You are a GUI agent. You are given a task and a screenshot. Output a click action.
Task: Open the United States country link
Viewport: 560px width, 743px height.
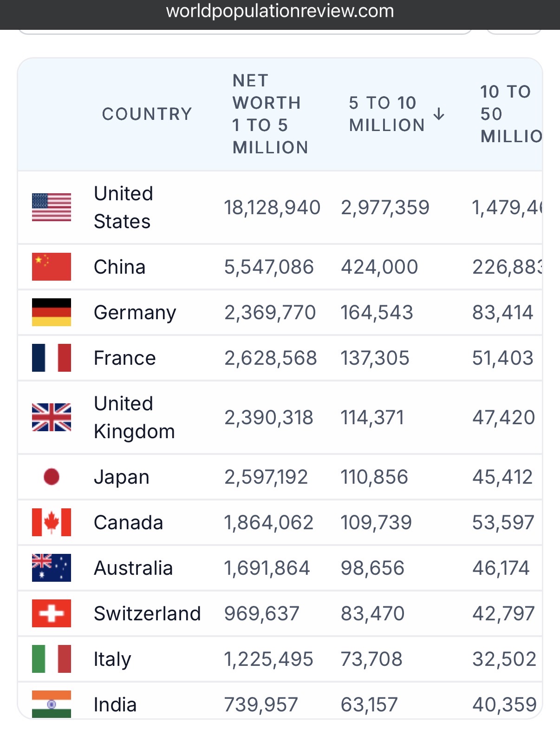[x=124, y=207]
